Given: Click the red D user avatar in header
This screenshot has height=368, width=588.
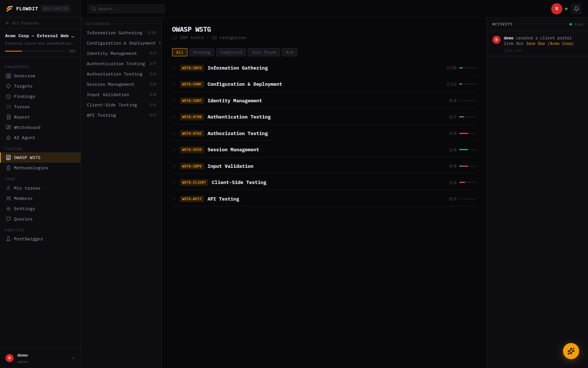Looking at the screenshot, I should [x=556, y=9].
